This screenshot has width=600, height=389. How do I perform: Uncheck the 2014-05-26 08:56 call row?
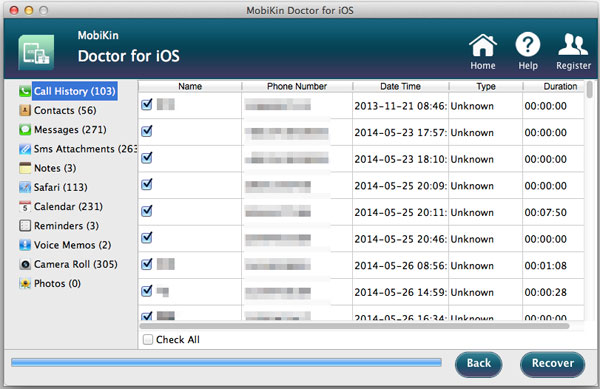tap(147, 264)
